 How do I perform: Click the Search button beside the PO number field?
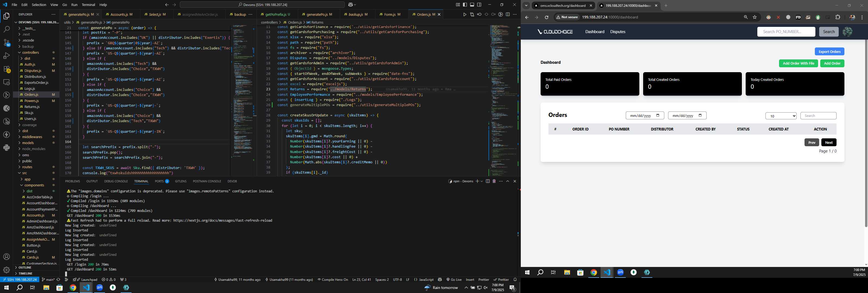tap(829, 32)
